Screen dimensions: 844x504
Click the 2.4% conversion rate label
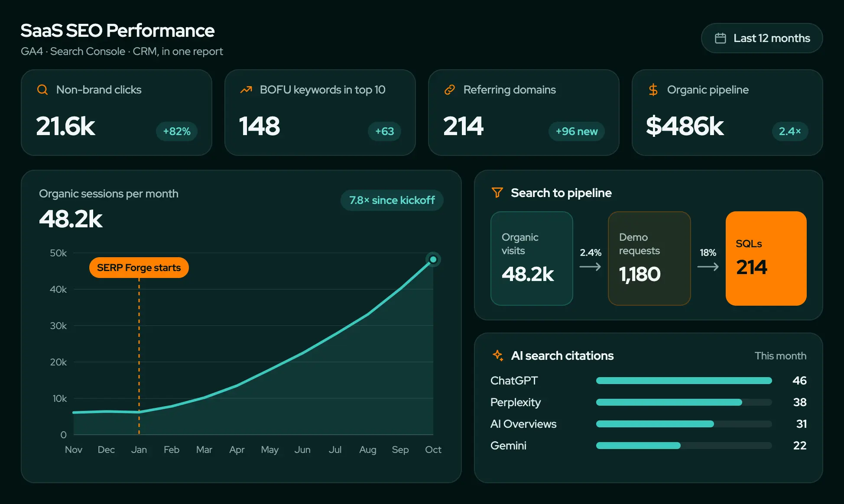click(591, 252)
